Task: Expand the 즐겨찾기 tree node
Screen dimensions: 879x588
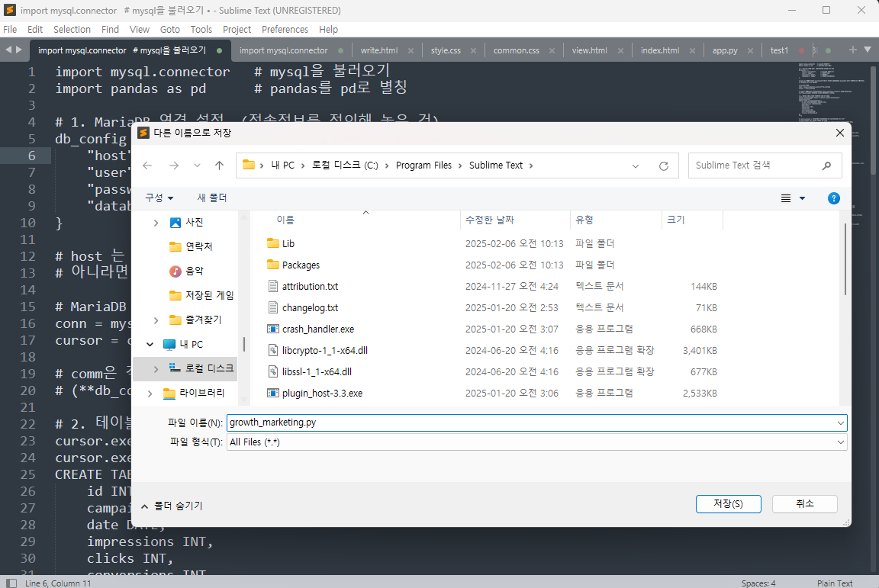Action: [x=156, y=320]
